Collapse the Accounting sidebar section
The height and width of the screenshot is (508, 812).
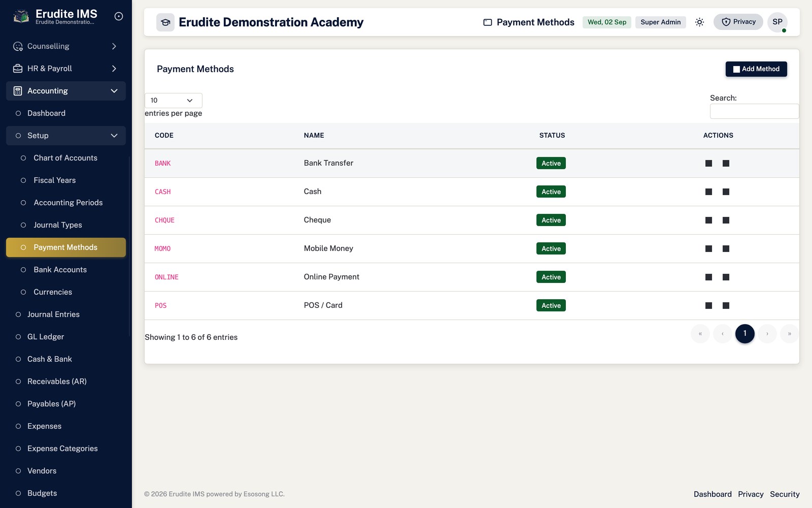(x=66, y=91)
